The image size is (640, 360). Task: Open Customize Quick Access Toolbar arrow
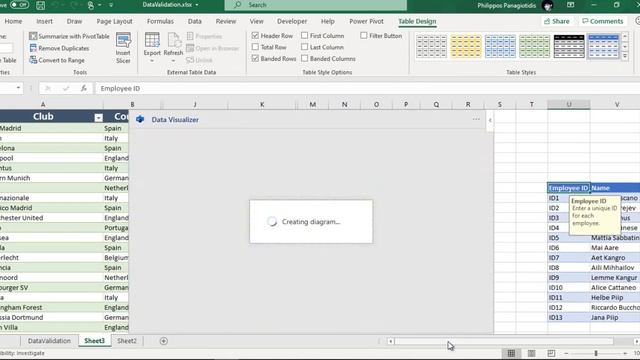(x=111, y=5)
